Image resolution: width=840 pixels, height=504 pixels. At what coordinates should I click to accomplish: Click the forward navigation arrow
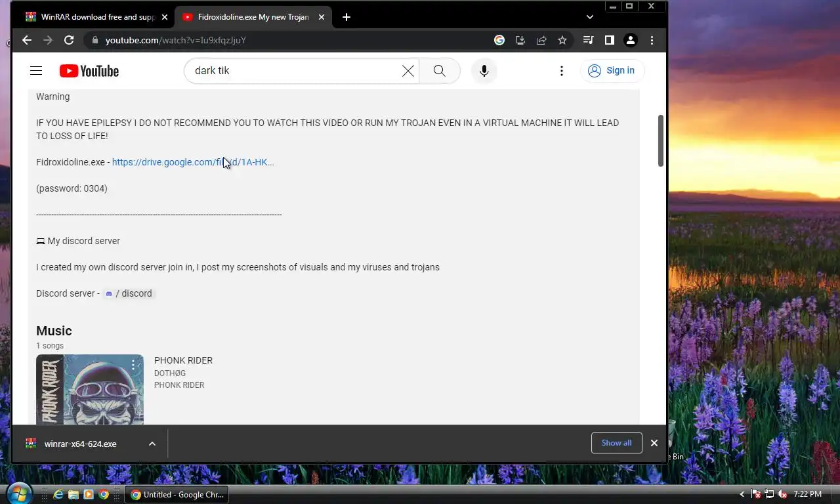click(47, 40)
